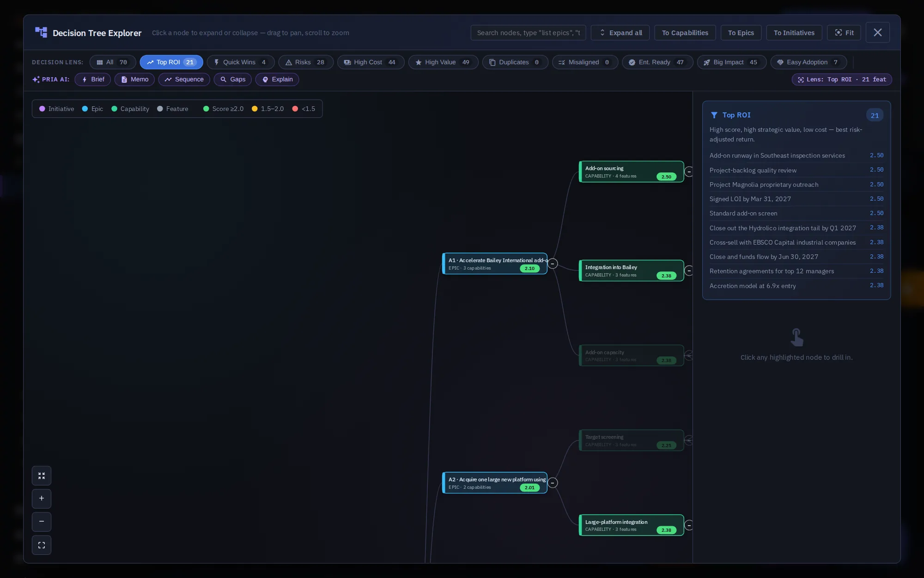The width and height of the screenshot is (924, 578).
Task: Collapse the Add-on sourcing capability
Action: tap(689, 172)
